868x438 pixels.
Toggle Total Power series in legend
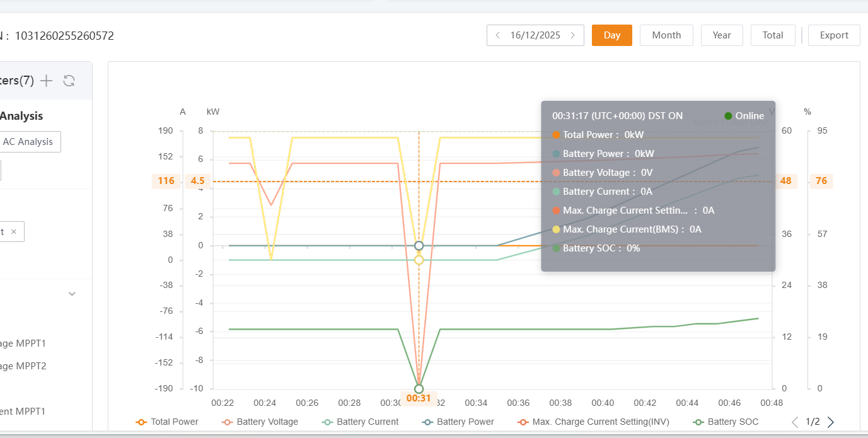click(168, 422)
